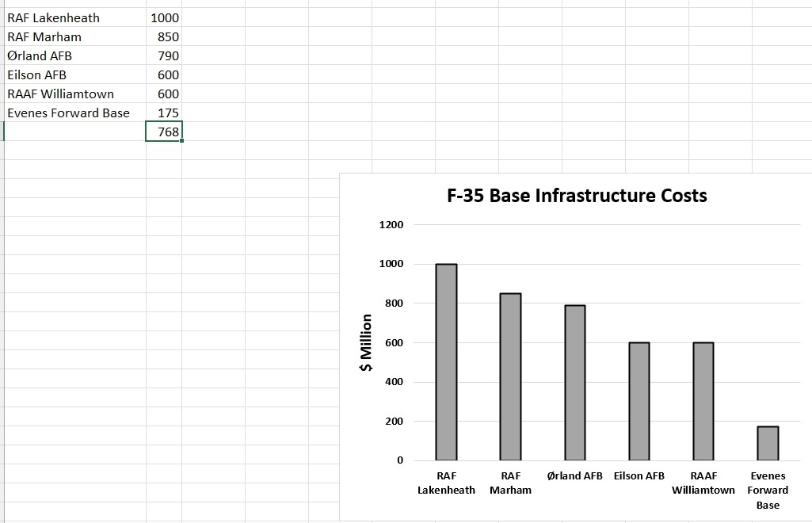This screenshot has width=812, height=523.
Task: Select the RAAF Williamtown spreadsheet cell
Action: [75, 94]
